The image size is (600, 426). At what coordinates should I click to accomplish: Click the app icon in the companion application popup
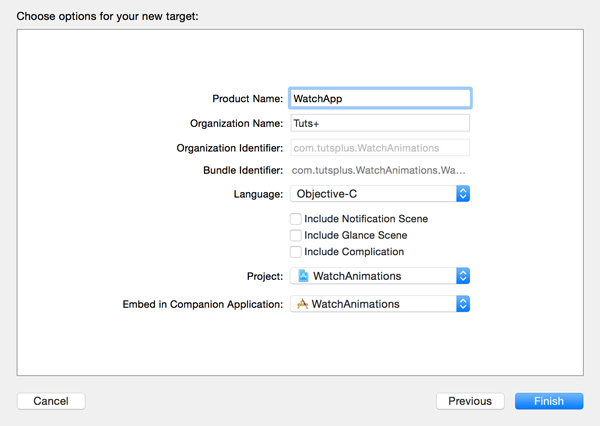302,304
